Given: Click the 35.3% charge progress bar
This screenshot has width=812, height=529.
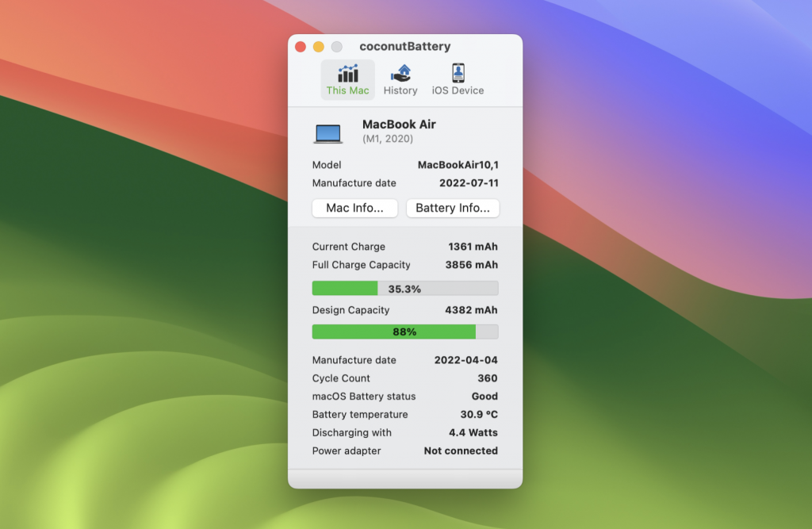Looking at the screenshot, I should pos(405,289).
